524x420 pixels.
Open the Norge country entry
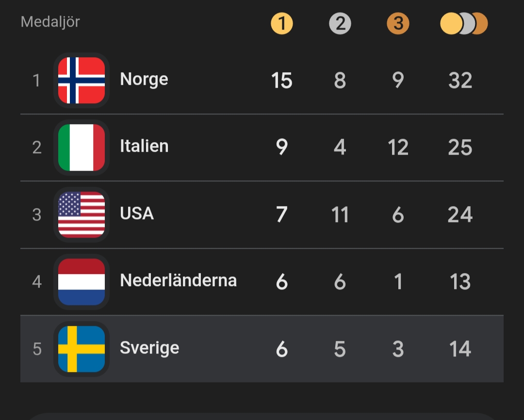pyautogui.click(x=144, y=80)
